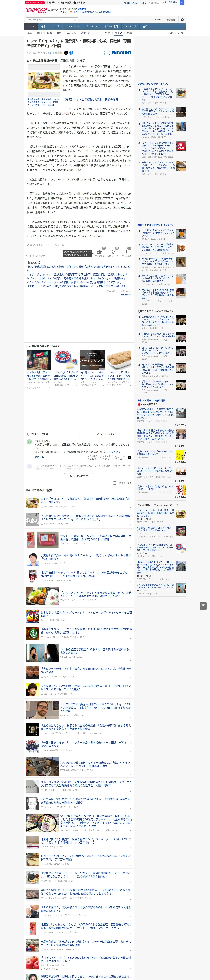Play the first video ranking item with 4:03 duration
Image resolution: width=210 pixels, height=980 pixels.
click(181, 320)
